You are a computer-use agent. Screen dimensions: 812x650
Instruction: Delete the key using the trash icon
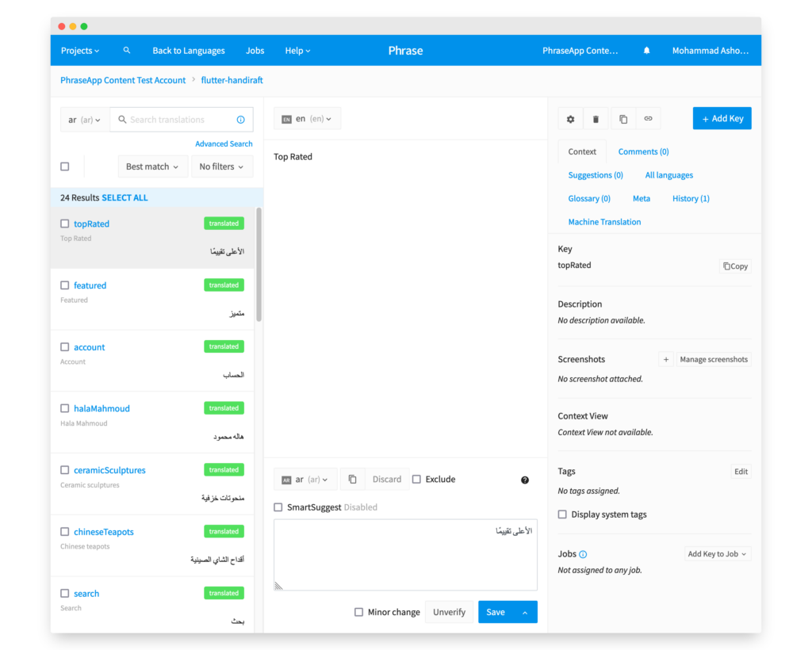596,118
